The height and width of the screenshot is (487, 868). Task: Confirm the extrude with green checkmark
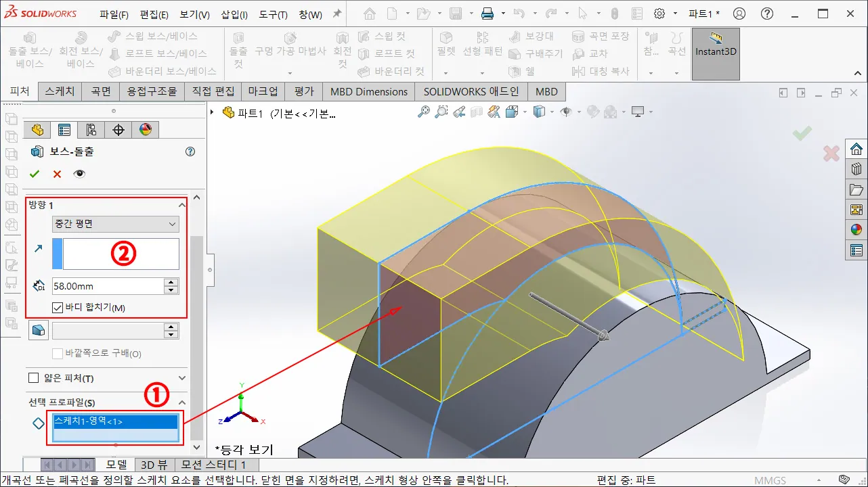(x=35, y=174)
